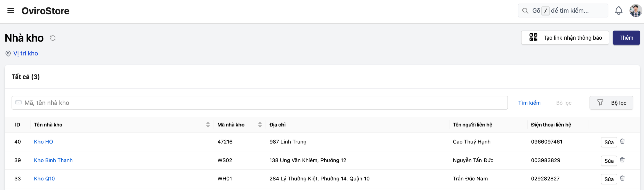This screenshot has width=644, height=190.
Task: Select the Tất cả (3) tab
Action: (26, 77)
